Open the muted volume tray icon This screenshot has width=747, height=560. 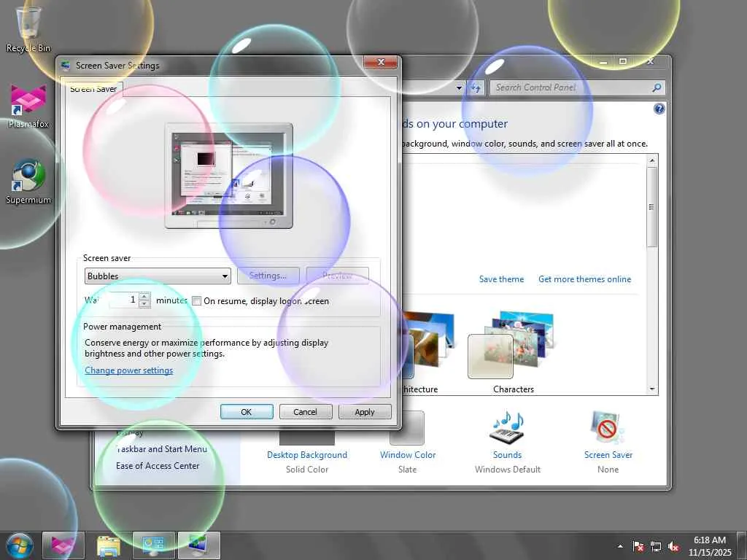(x=673, y=546)
